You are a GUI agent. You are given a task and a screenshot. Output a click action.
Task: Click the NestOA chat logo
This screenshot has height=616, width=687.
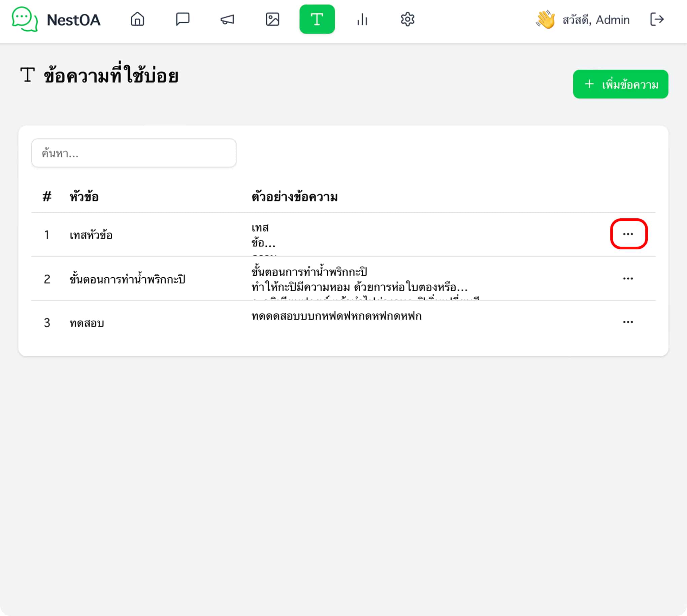pos(25,19)
